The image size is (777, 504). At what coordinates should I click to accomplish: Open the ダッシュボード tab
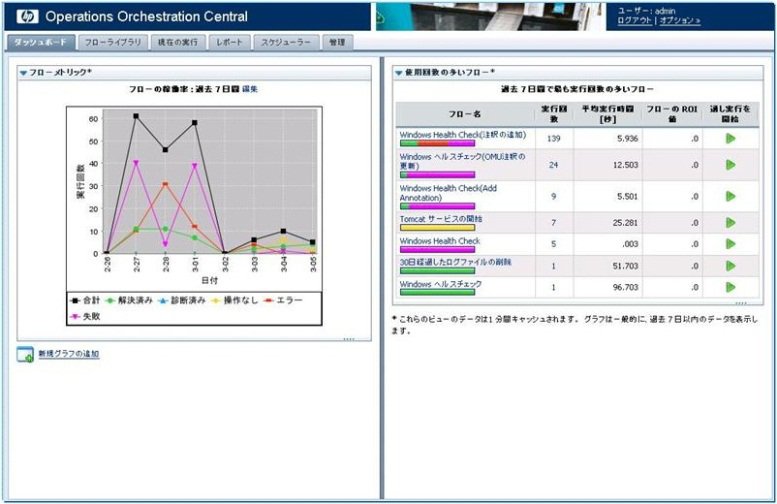41,43
